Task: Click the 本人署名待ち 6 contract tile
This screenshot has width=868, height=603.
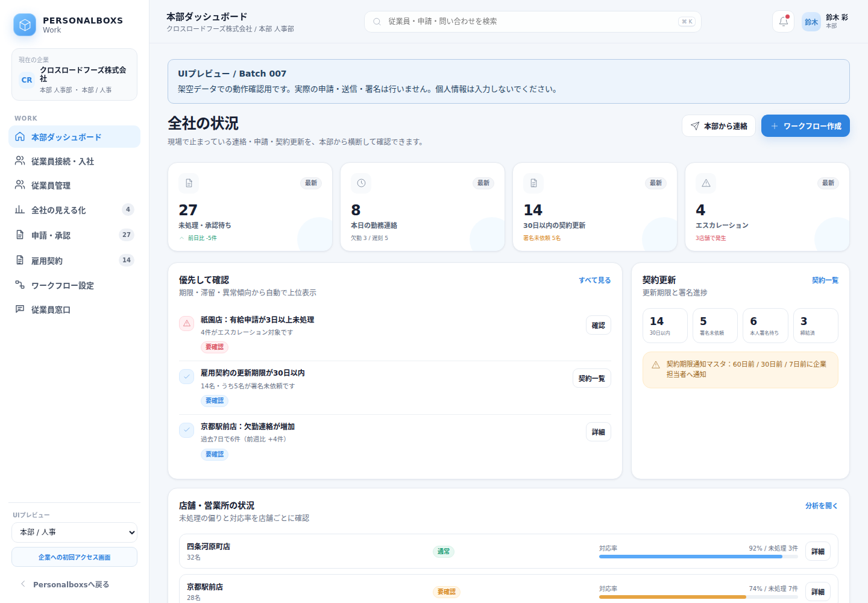Action: click(766, 326)
